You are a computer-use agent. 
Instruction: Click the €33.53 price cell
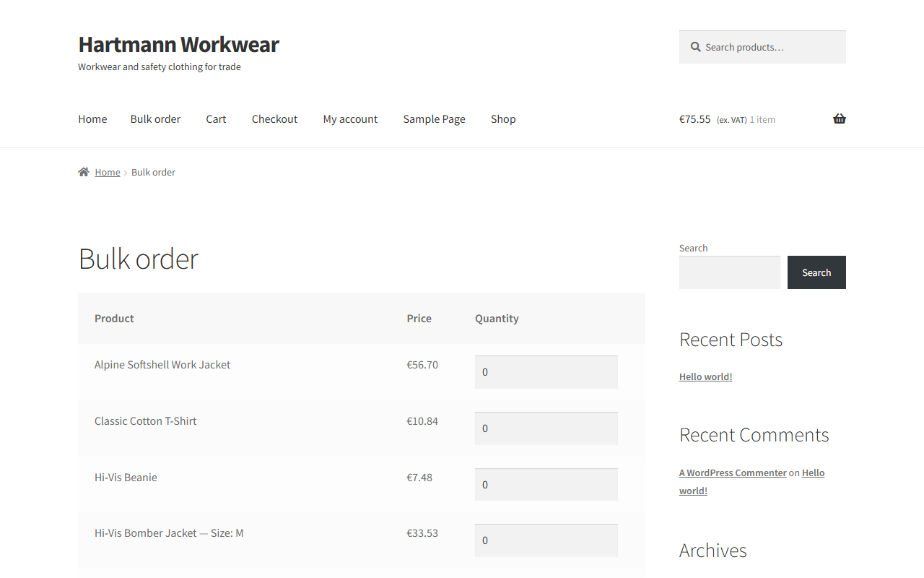422,533
